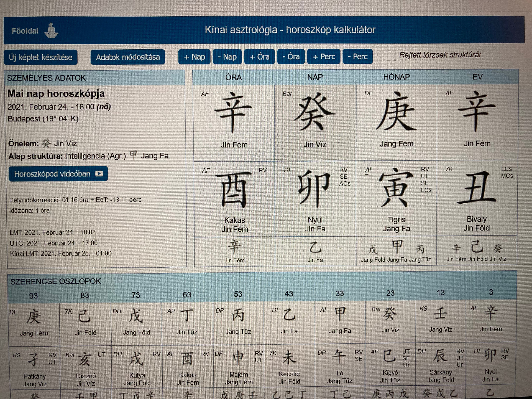Add a minute with + Perc
Screen dimensions: 532x399
[324, 57]
